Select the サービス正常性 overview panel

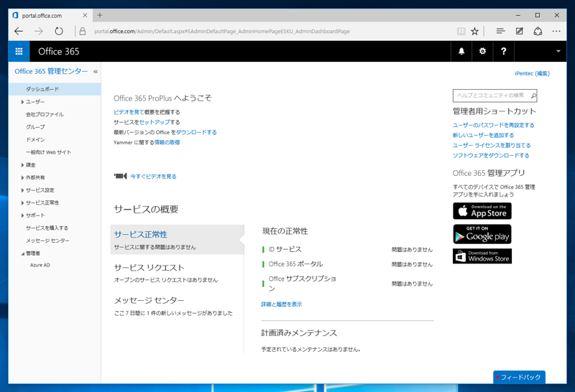(x=177, y=240)
